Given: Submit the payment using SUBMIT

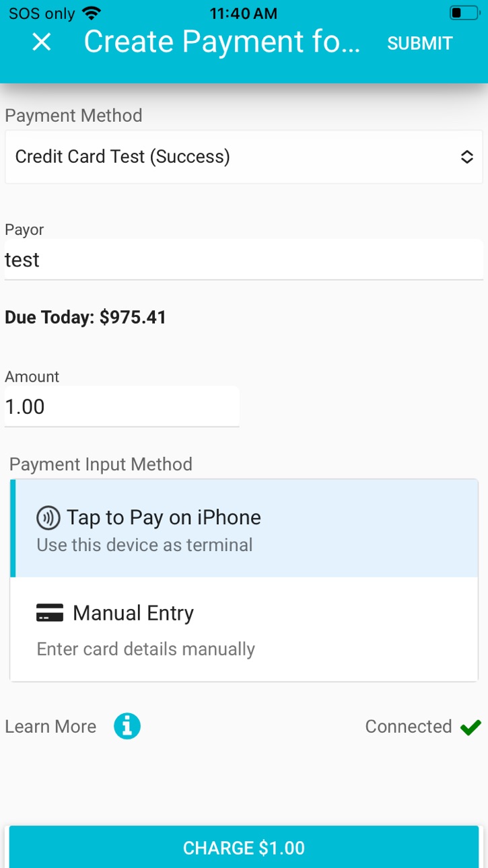Looking at the screenshot, I should tap(420, 43).
